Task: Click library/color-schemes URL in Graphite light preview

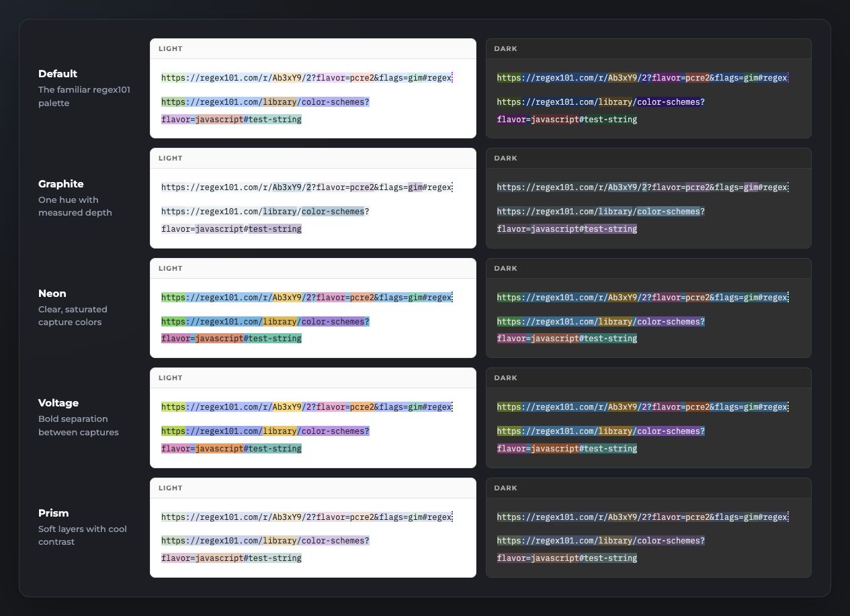Action: pyautogui.click(x=265, y=212)
